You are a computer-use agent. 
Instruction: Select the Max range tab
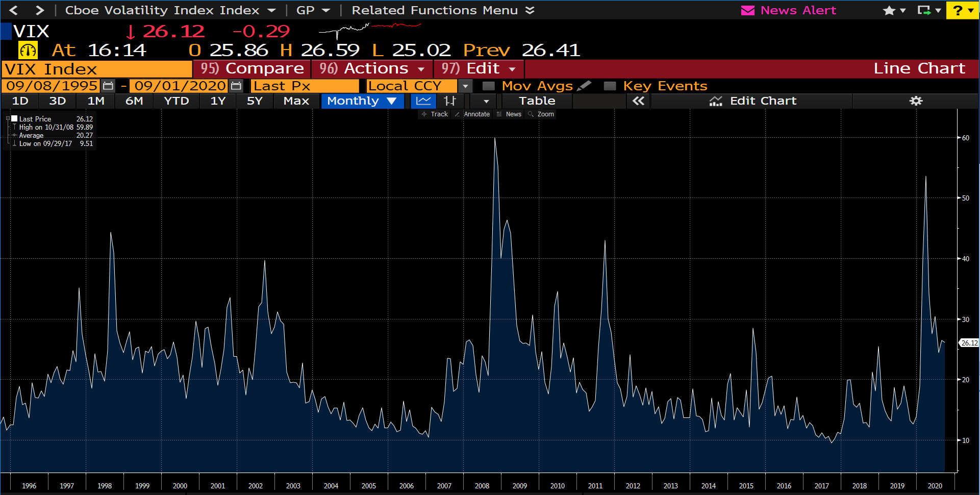pyautogui.click(x=296, y=101)
